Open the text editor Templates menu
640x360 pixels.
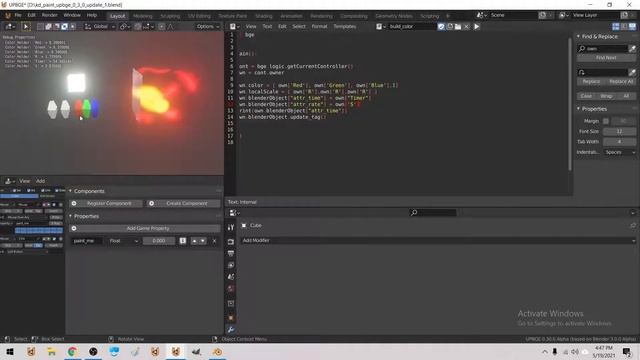pos(344,27)
